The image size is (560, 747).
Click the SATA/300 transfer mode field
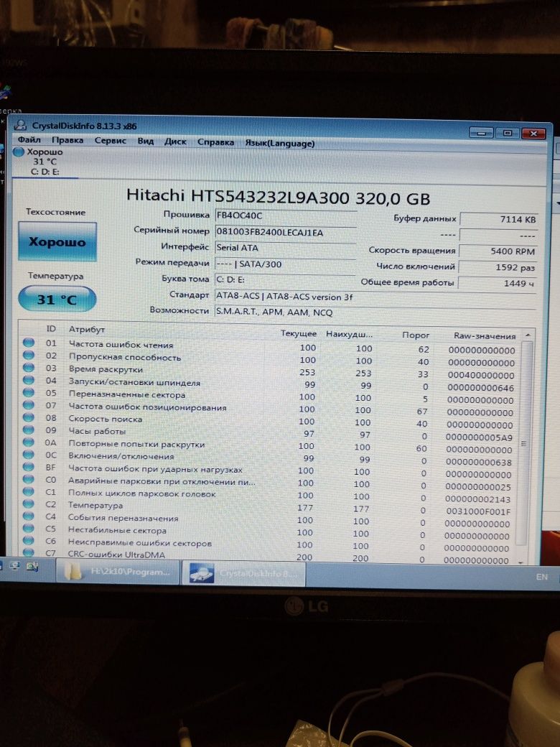[x=285, y=264]
